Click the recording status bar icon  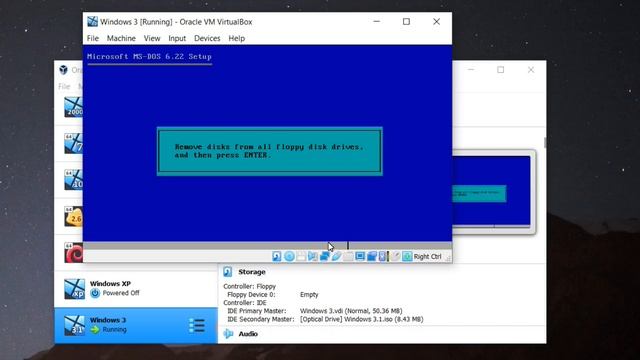(x=372, y=256)
